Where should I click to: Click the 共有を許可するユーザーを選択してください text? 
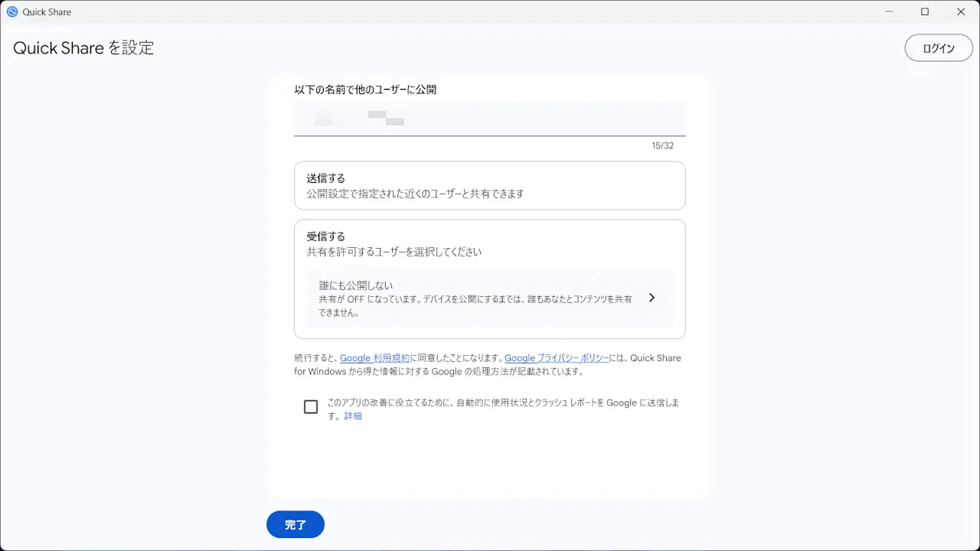(x=394, y=252)
